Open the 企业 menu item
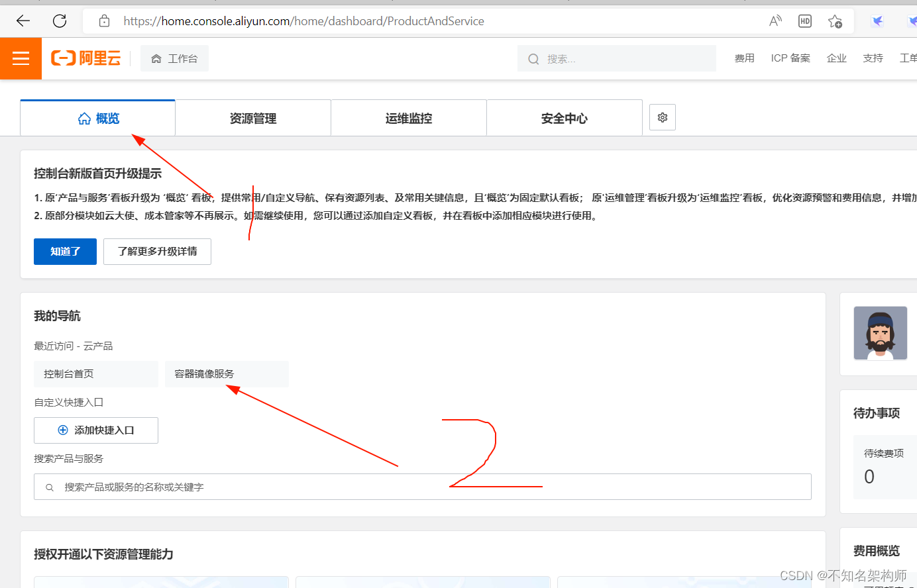The height and width of the screenshot is (588, 917). [837, 58]
